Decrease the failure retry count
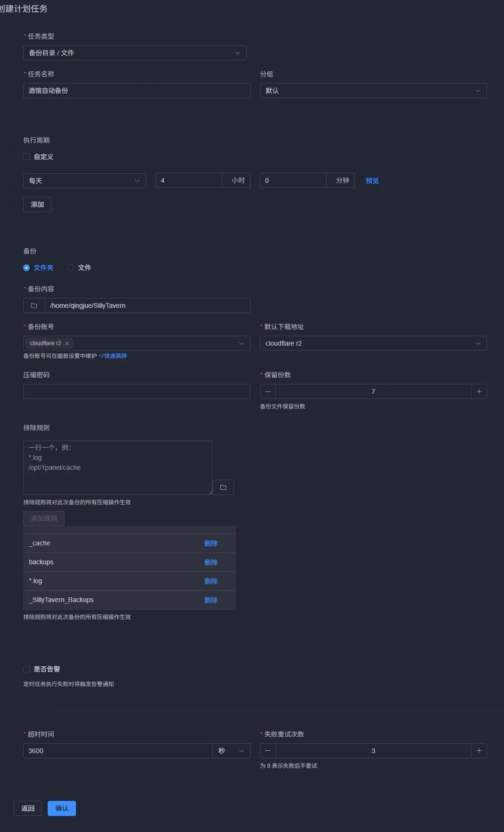Viewport: 504px width, 832px height. click(268, 751)
